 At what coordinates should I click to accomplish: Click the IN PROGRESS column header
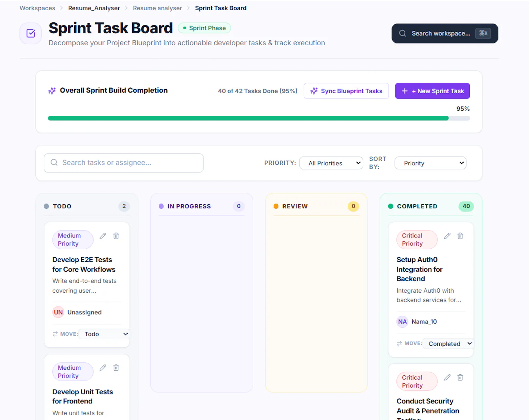(189, 206)
